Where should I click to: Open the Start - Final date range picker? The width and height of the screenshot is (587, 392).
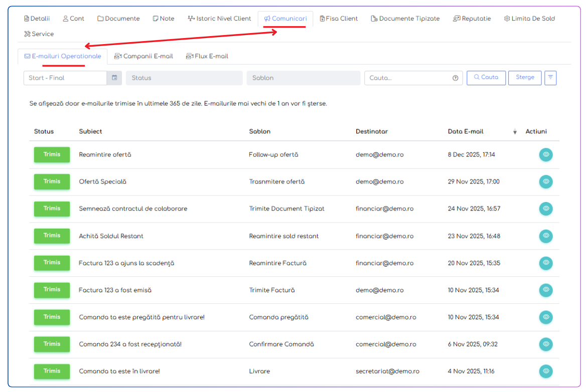65,78
